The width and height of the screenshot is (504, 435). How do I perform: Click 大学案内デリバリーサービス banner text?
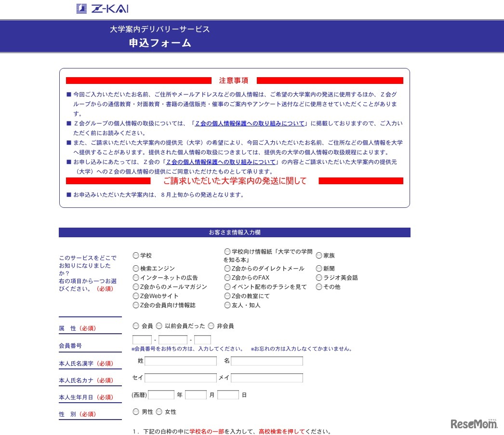click(x=160, y=29)
